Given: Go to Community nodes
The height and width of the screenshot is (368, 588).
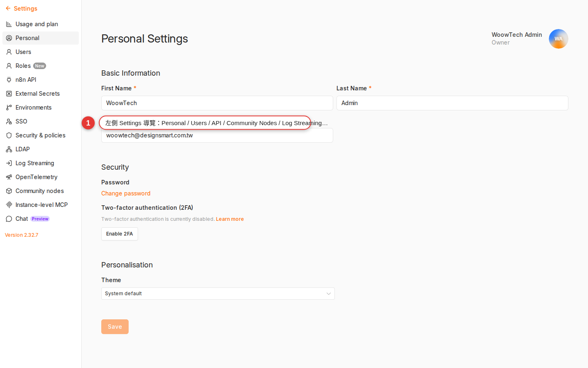Looking at the screenshot, I should [x=40, y=191].
